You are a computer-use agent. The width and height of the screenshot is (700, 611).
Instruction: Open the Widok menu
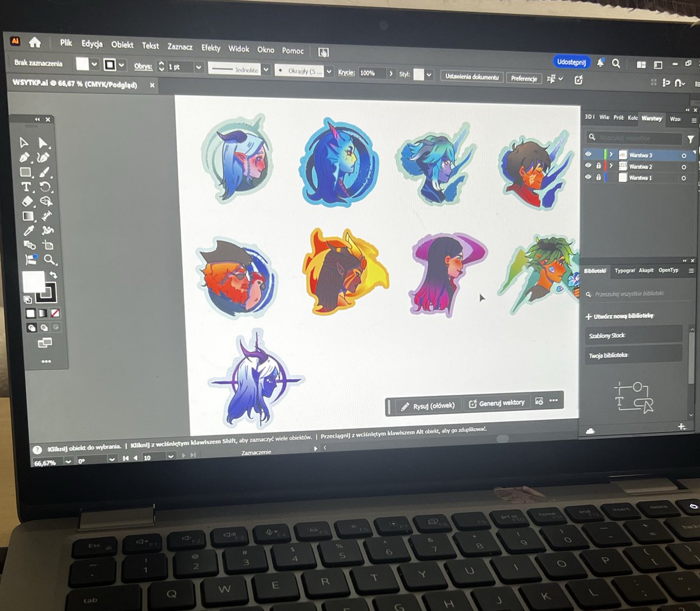[239, 49]
